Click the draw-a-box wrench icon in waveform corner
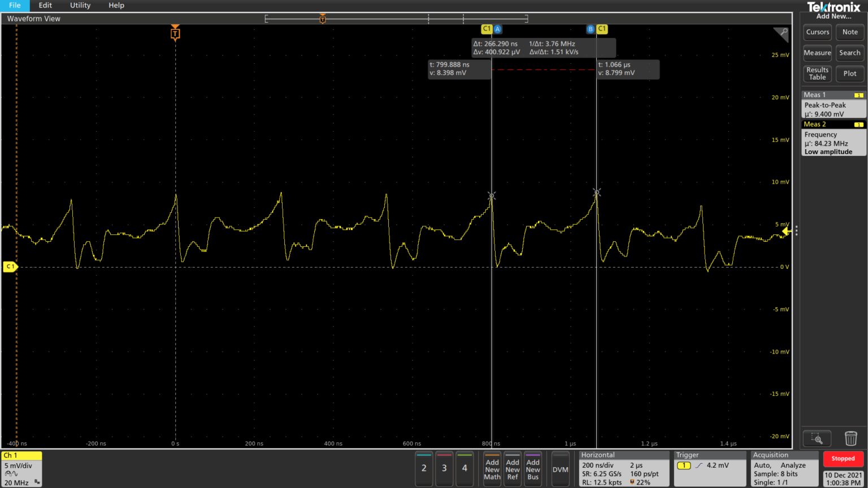The width and height of the screenshot is (868, 488). [782, 33]
